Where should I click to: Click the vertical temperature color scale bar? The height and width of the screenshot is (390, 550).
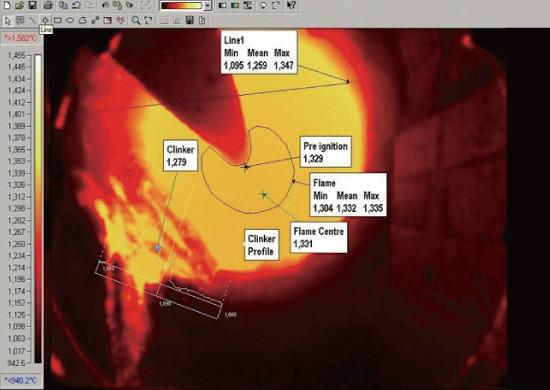coord(38,209)
